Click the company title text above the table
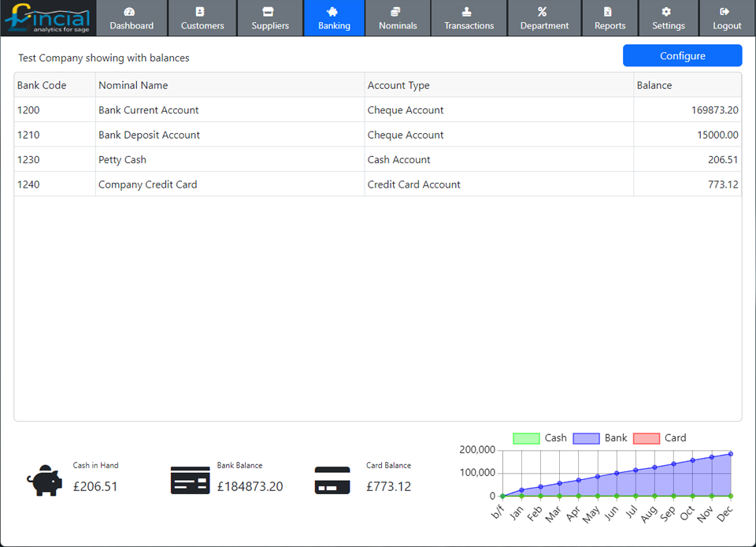 [x=104, y=58]
